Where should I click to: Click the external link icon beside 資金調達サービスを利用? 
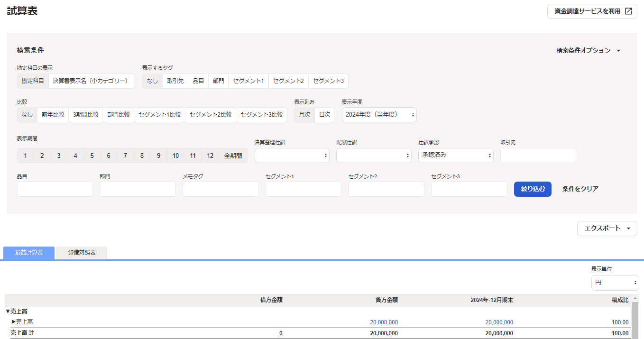point(628,11)
